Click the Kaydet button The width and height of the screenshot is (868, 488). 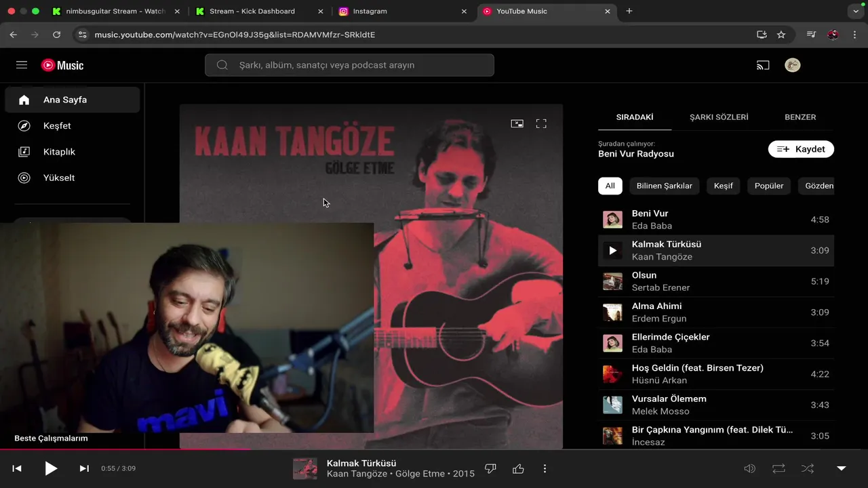tap(801, 149)
